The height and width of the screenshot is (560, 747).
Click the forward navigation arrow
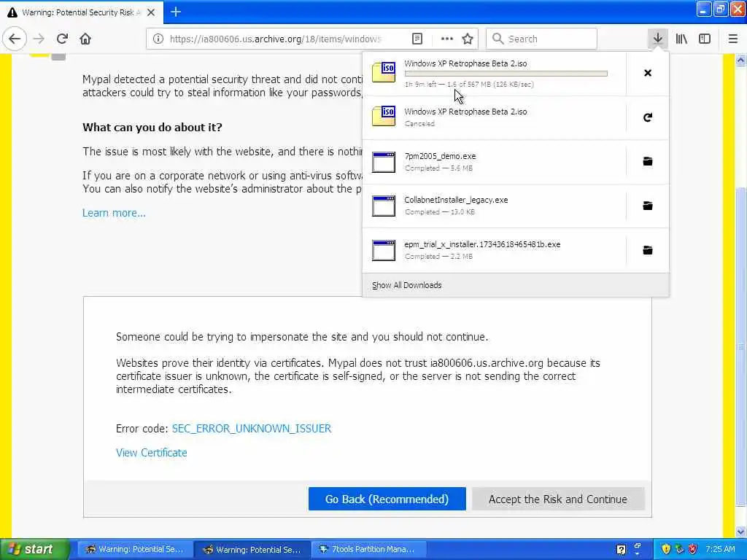pyautogui.click(x=39, y=39)
